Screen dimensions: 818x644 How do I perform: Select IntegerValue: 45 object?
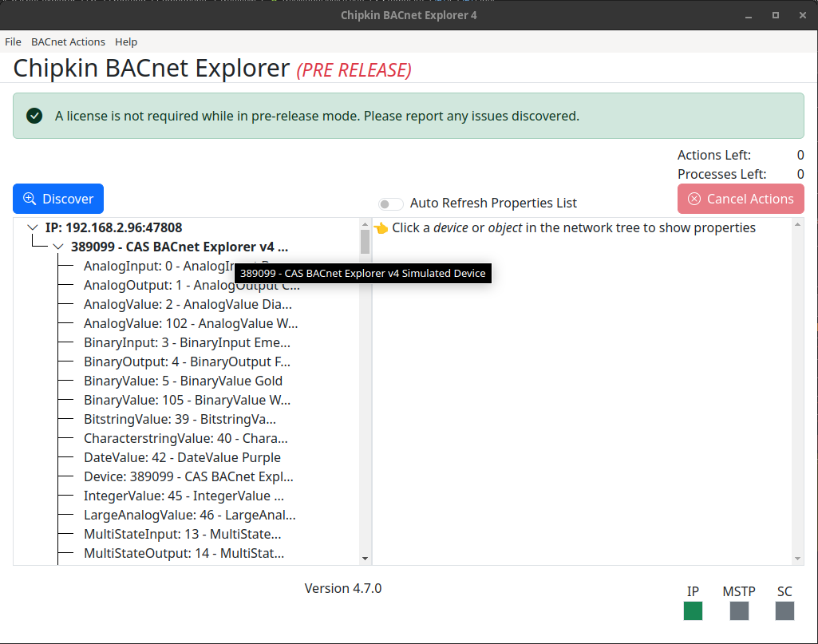[x=184, y=496]
